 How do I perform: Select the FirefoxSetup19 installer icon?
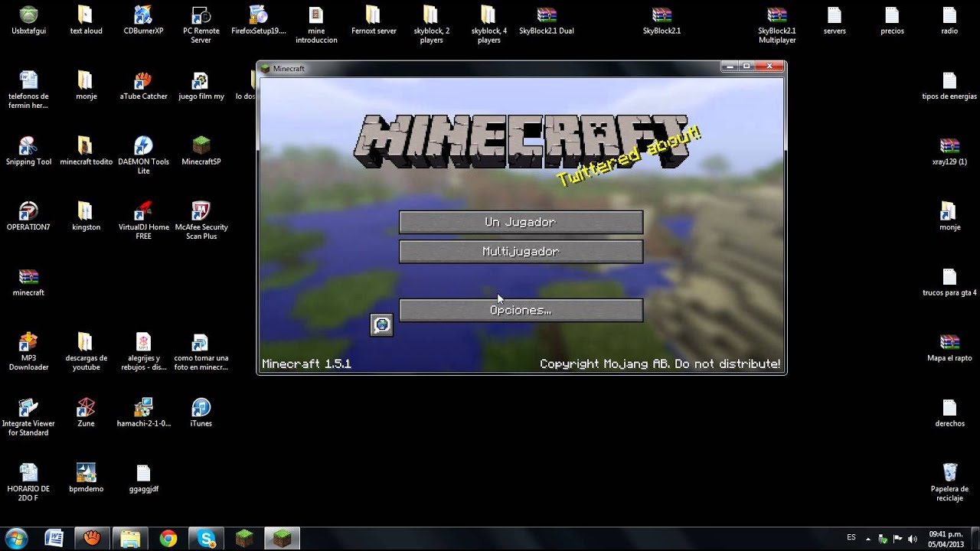(258, 21)
